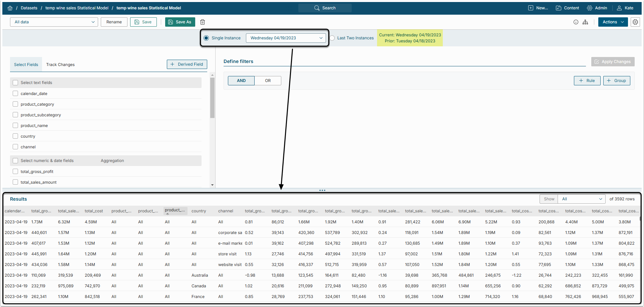Add a new filter Rule
This screenshot has width=644, height=307.
pos(587,81)
